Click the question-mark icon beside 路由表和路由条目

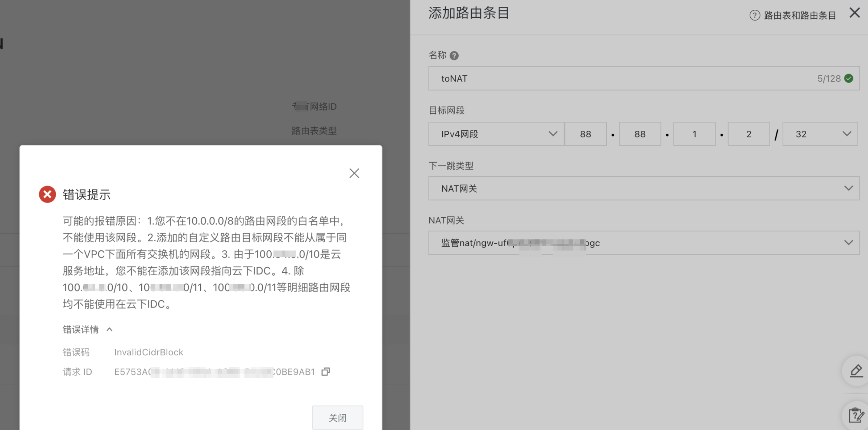(754, 15)
